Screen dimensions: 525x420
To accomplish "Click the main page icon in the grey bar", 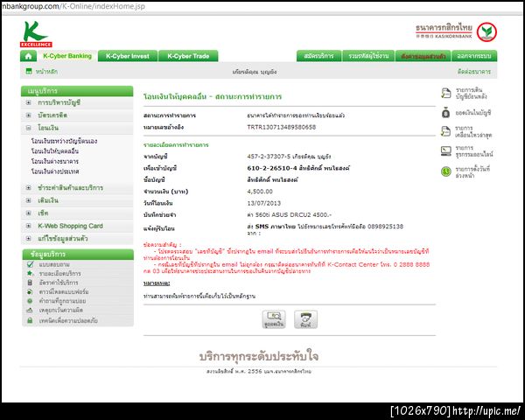I will coord(29,72).
